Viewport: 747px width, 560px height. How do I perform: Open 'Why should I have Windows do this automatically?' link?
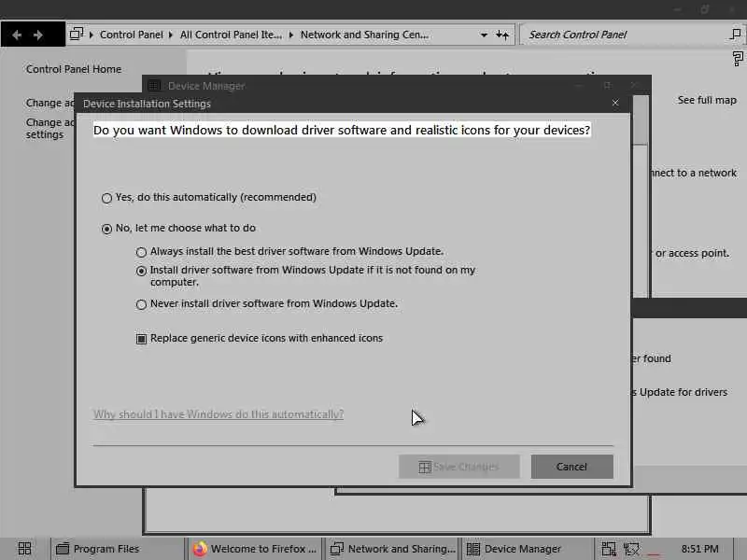[218, 414]
